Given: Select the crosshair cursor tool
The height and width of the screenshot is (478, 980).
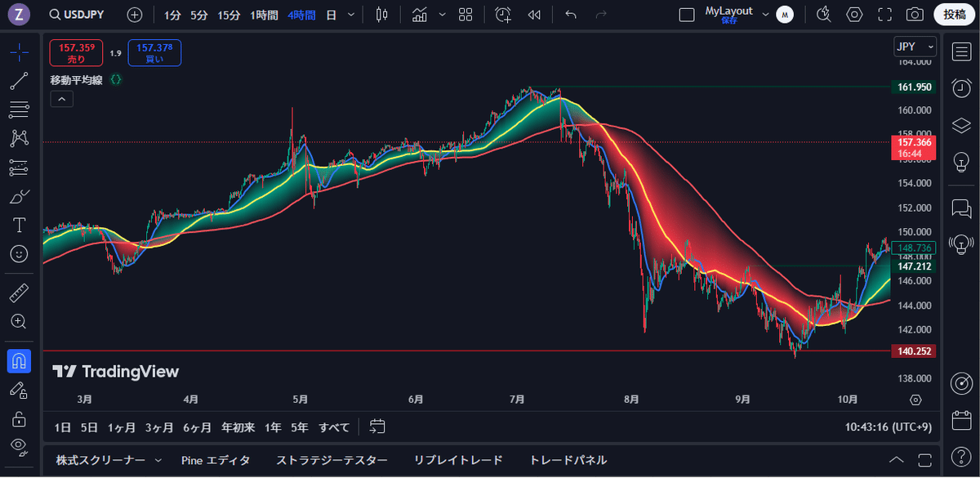Looking at the screenshot, I should (x=19, y=52).
